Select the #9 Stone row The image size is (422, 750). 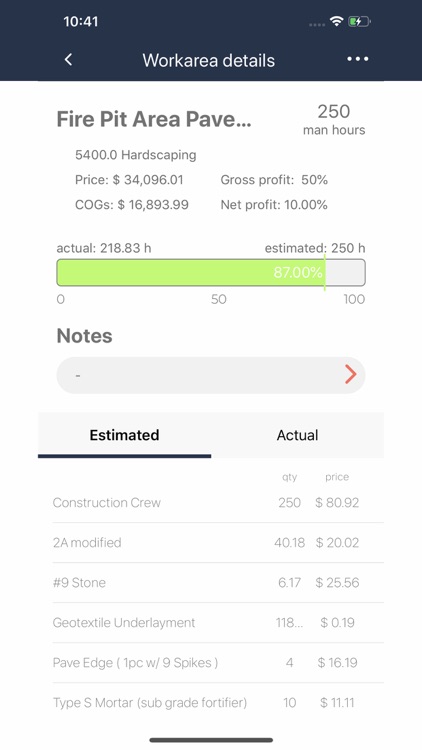[x=211, y=583]
